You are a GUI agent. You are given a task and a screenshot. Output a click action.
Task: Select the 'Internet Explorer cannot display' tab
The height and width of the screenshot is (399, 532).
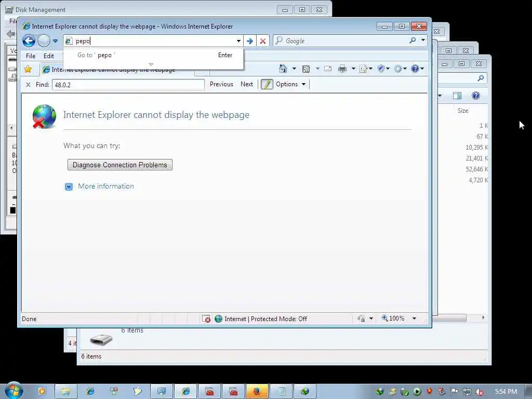(x=117, y=70)
